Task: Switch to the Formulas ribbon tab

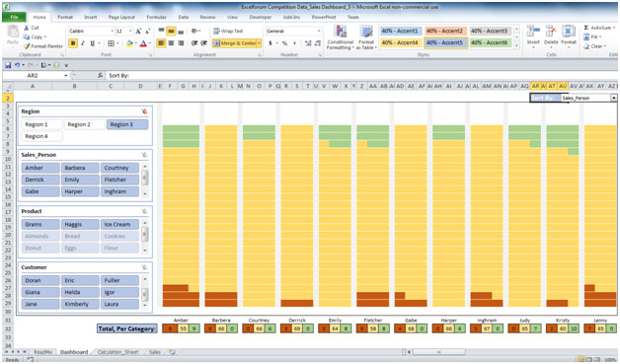Action: (x=157, y=17)
